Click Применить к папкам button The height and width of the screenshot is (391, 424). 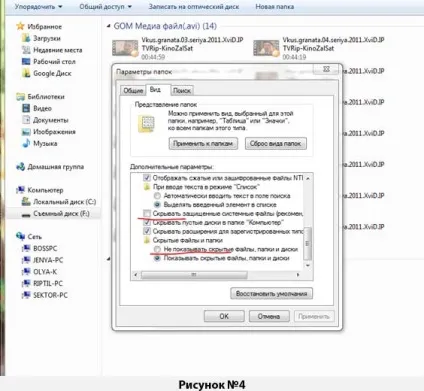click(x=203, y=144)
